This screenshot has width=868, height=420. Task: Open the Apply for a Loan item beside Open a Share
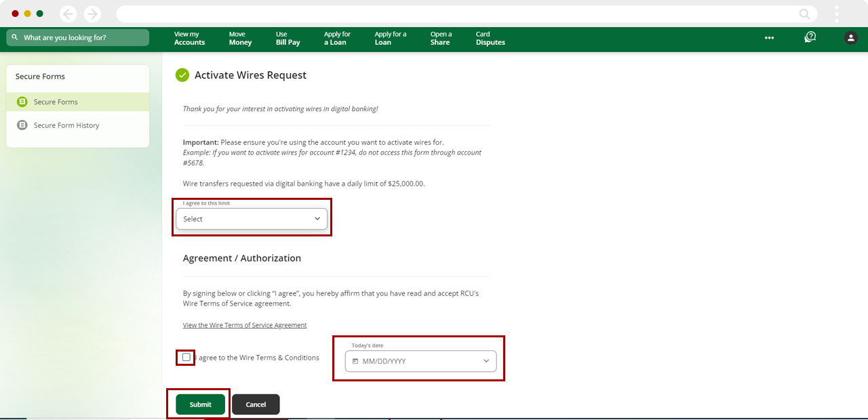click(x=391, y=38)
